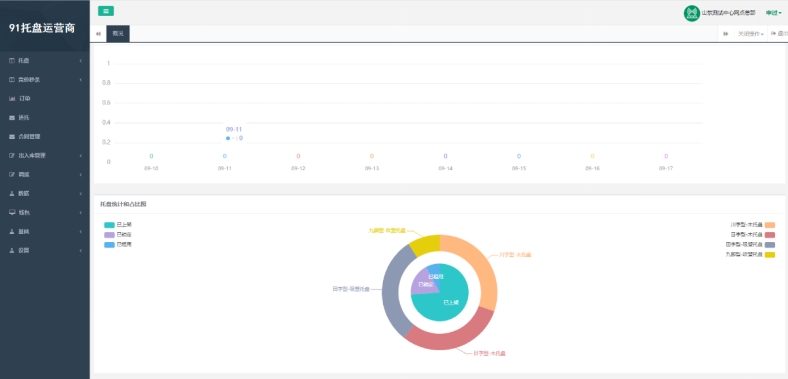788x379 pixels.
Task: Click the 09-10 data point value
Action: point(151,156)
